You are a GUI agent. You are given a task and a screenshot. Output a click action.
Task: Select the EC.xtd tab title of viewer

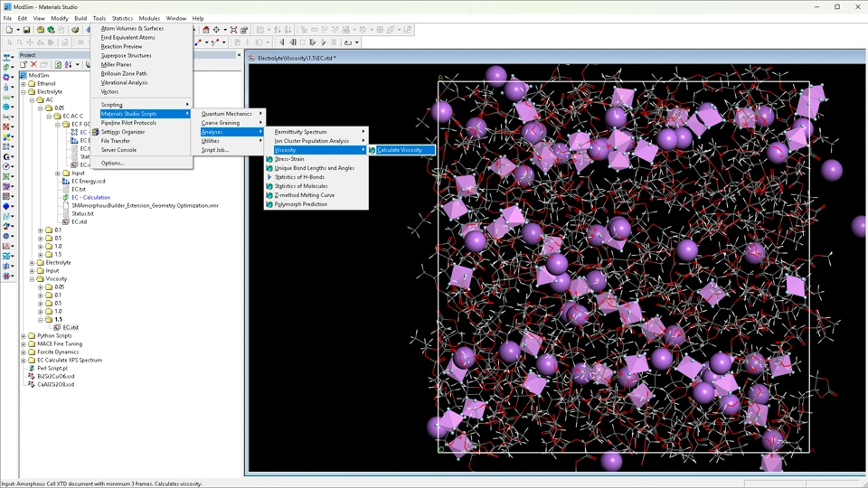pos(297,58)
